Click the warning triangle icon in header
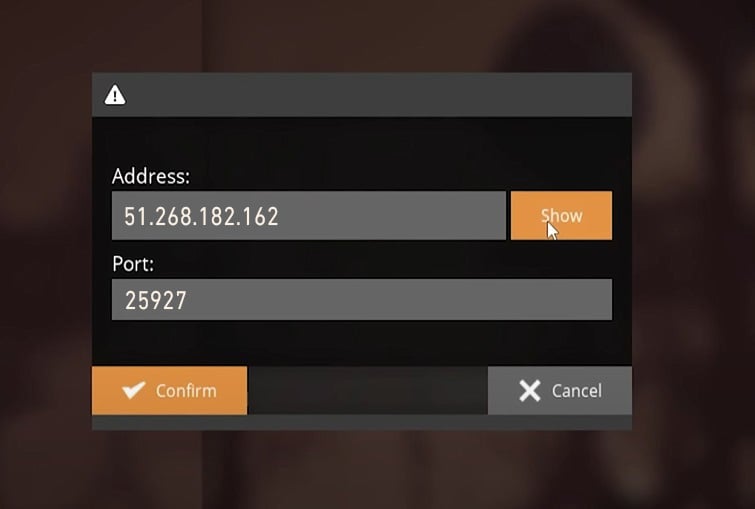The image size is (755, 509). tap(115, 95)
